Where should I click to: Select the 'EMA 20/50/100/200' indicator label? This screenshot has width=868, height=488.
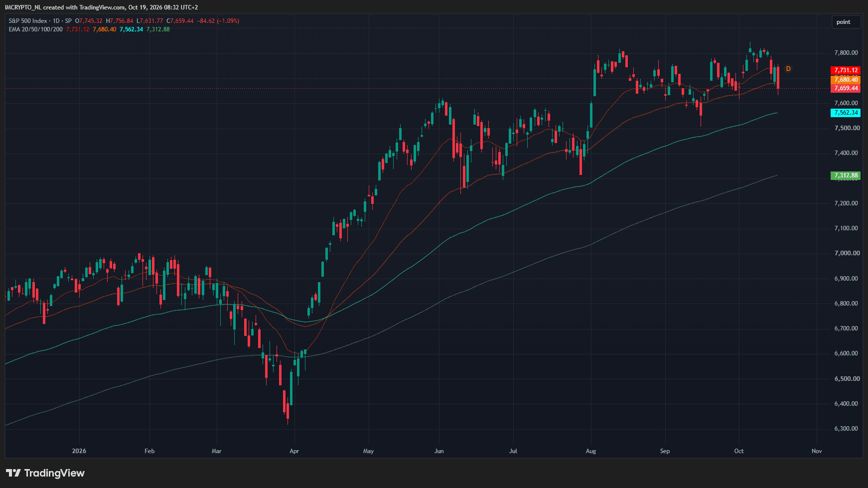coord(35,29)
